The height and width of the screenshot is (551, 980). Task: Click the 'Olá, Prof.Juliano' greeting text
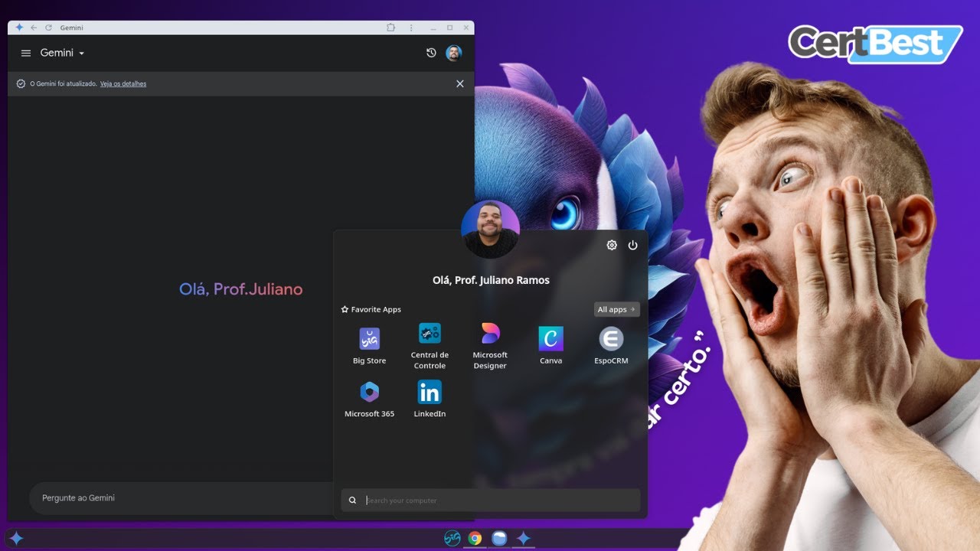coord(241,289)
